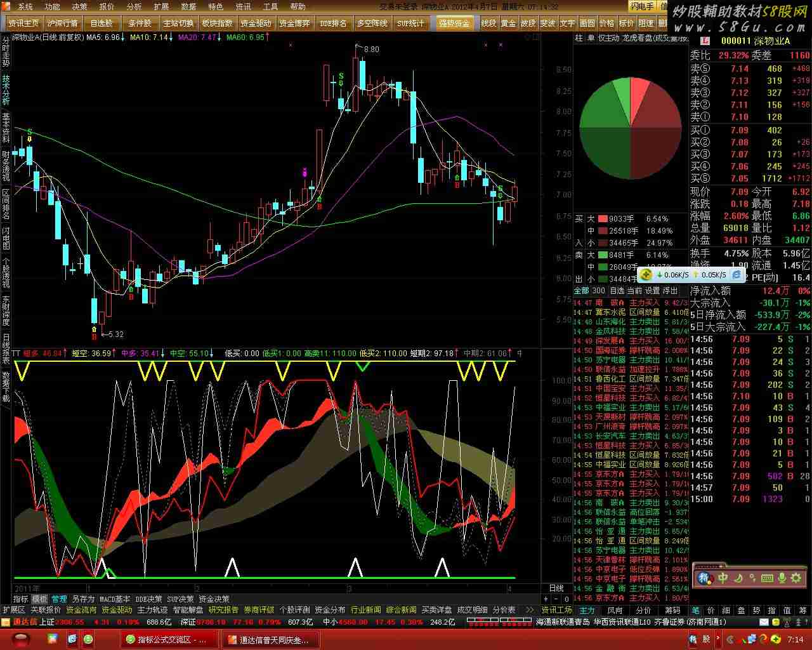This screenshot has height=650, width=812.
Task: Click the 指标 button below the chart
Action: coord(21,599)
